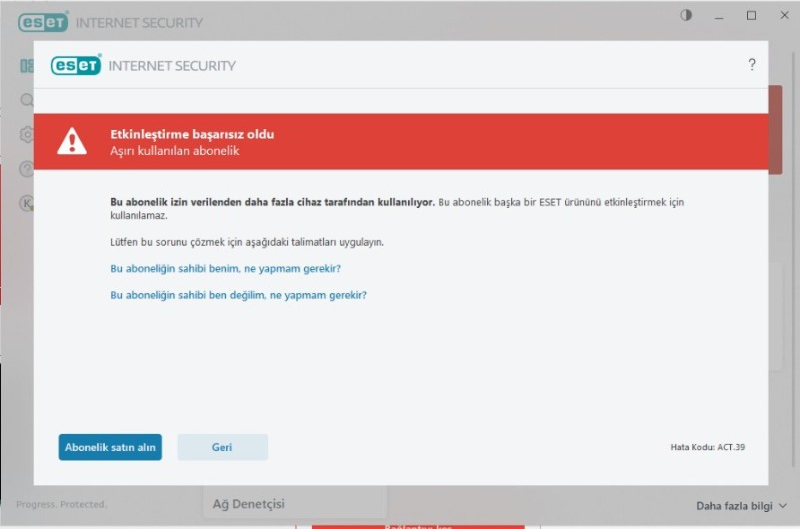
Task: Click 'Etkinleştirme başarısız oldu' banner heading
Action: (x=192, y=134)
